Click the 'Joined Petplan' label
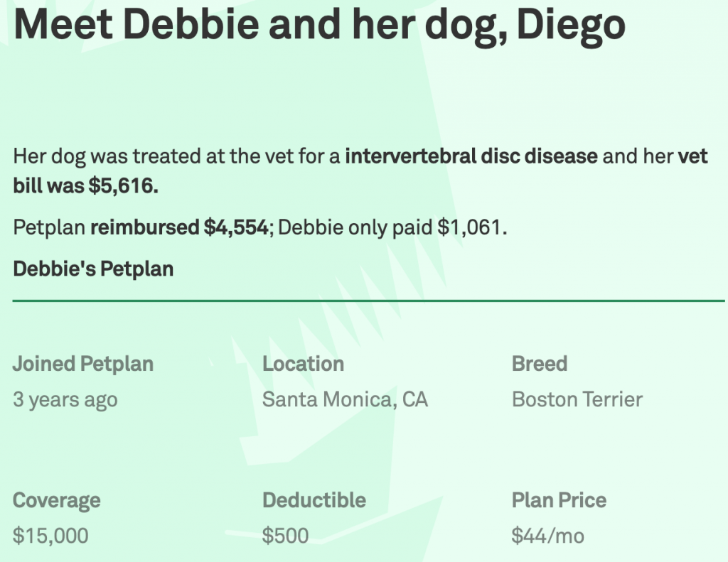This screenshot has height=562, width=728. tap(83, 364)
